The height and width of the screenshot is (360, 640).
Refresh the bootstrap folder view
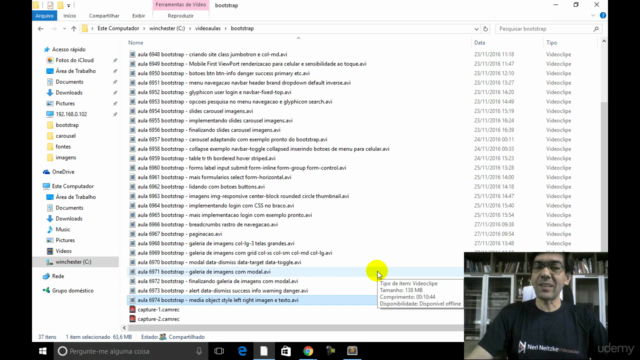[485, 29]
